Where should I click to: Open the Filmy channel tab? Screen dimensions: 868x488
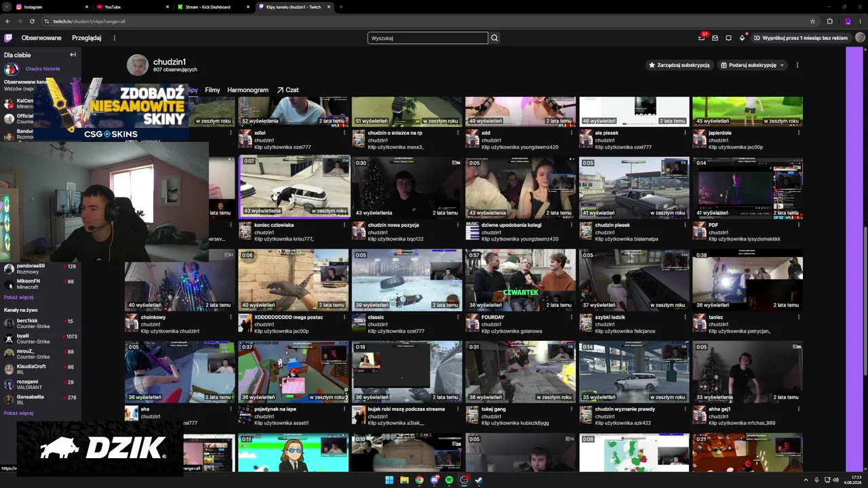(x=212, y=89)
